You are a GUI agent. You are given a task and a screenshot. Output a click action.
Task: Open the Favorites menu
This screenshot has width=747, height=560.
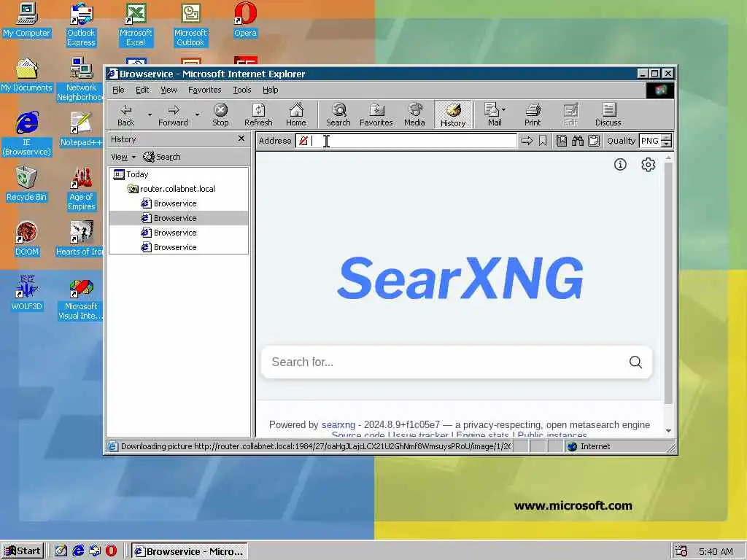(x=204, y=90)
